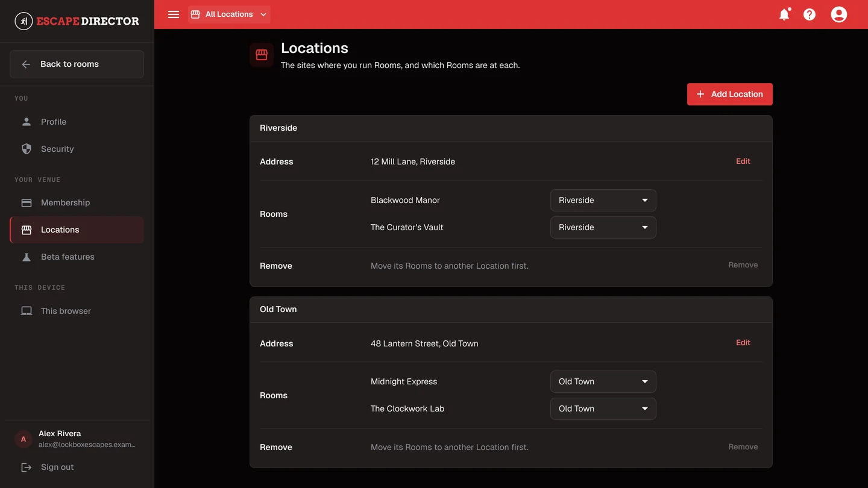Click the Locations page heading
Screen dimensions: 868x488
coord(315,48)
